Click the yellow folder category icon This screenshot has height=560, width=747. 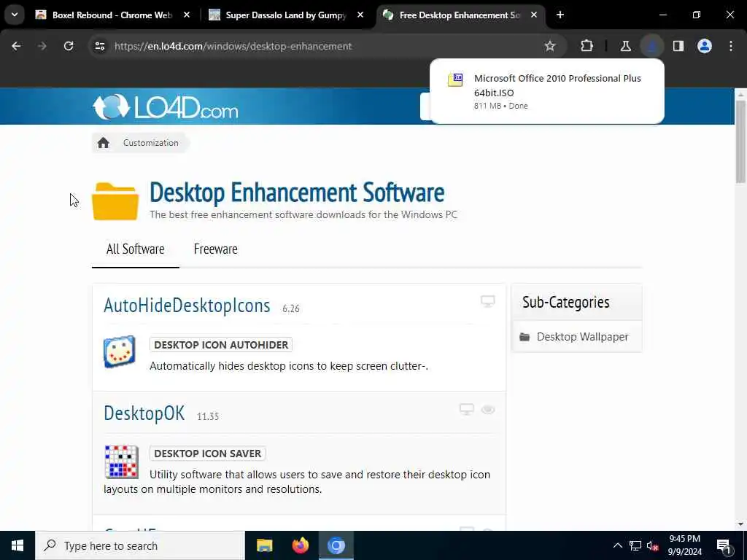click(x=115, y=201)
